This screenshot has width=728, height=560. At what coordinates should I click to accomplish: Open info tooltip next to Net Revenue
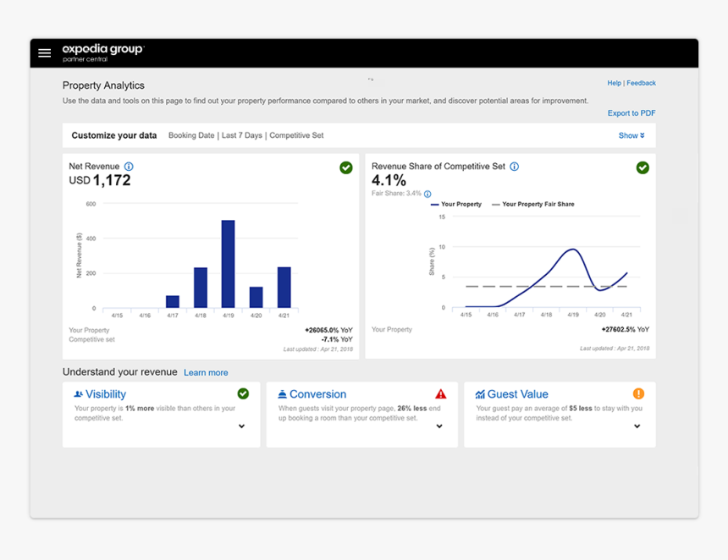(x=129, y=167)
